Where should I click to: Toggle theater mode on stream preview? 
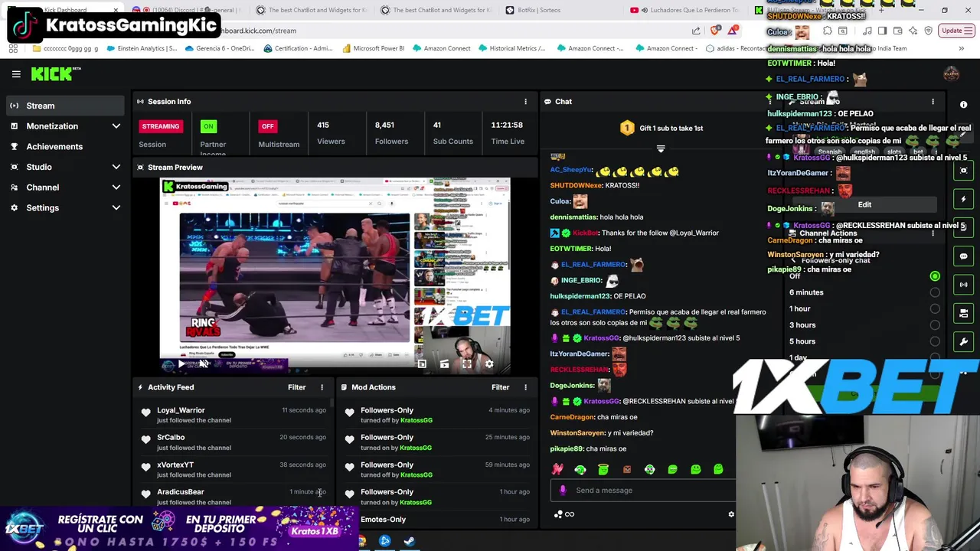pos(444,364)
